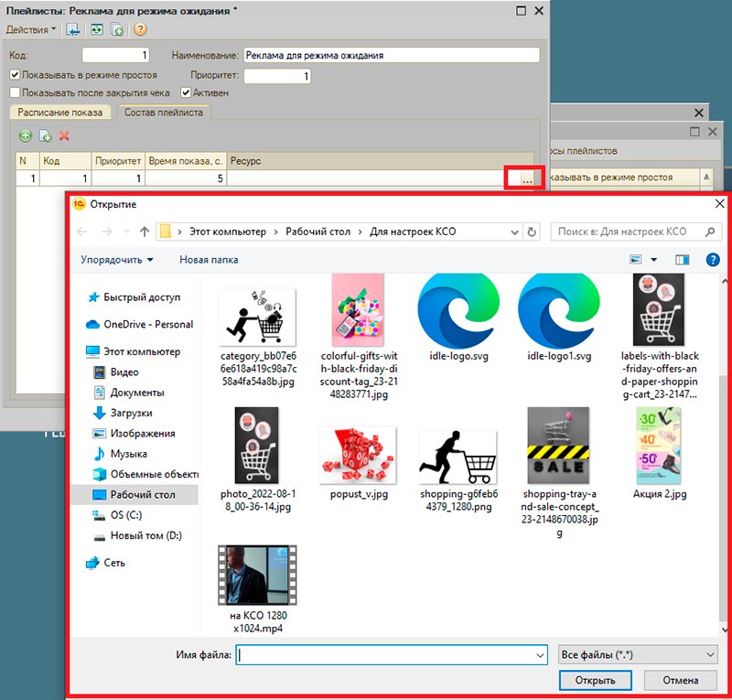Click the Поиск в: Для настроек КСО box

(x=635, y=232)
